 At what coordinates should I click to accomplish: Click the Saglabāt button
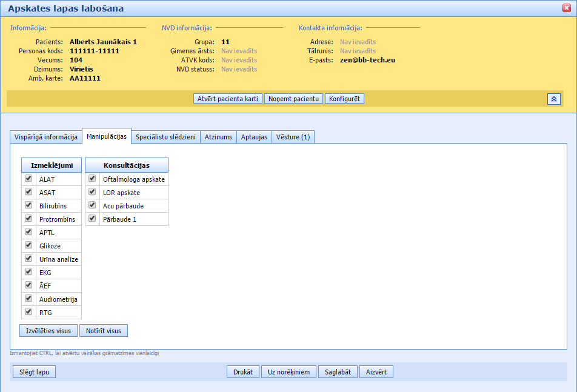tap(338, 372)
